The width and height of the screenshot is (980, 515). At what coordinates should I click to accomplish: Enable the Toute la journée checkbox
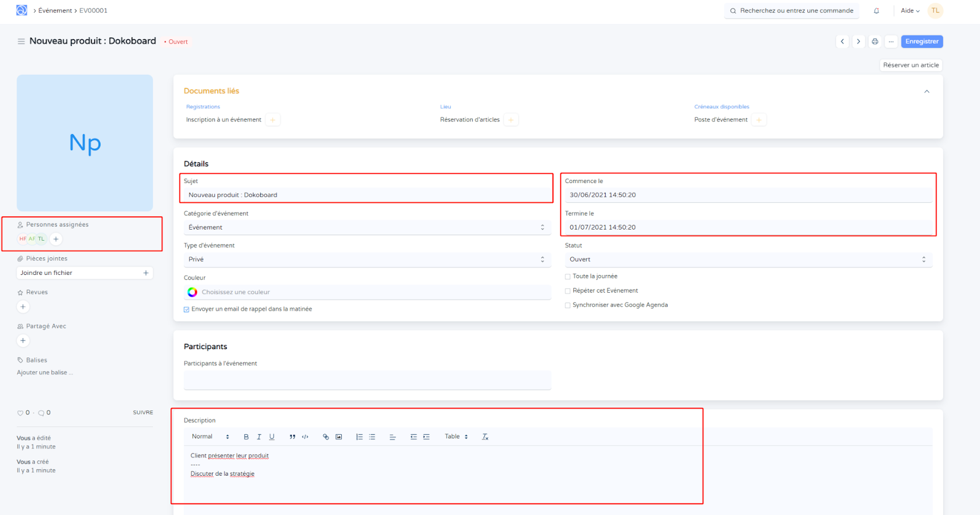(568, 277)
